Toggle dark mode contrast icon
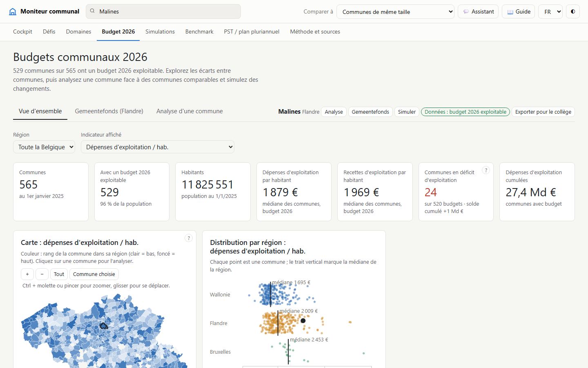This screenshot has width=588, height=368. [573, 11]
